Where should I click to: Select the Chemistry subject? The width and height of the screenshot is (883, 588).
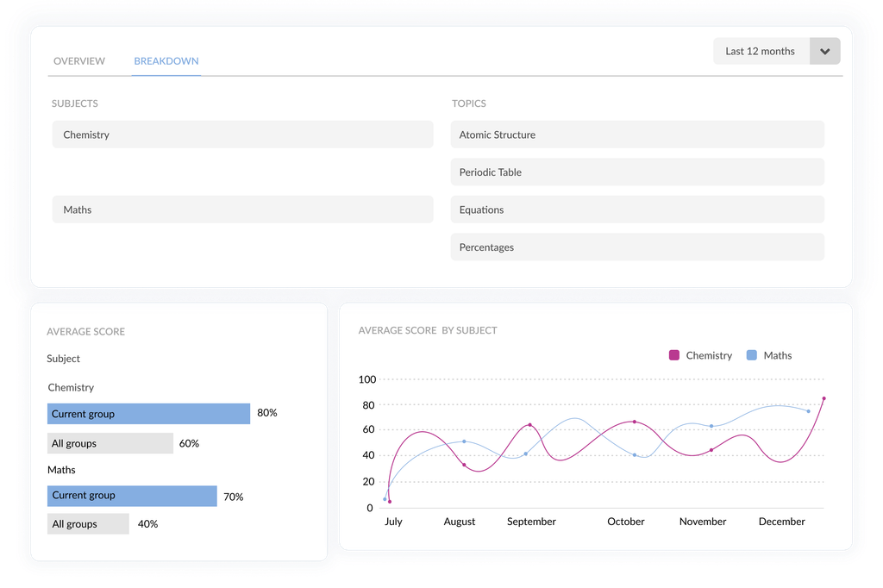(241, 134)
